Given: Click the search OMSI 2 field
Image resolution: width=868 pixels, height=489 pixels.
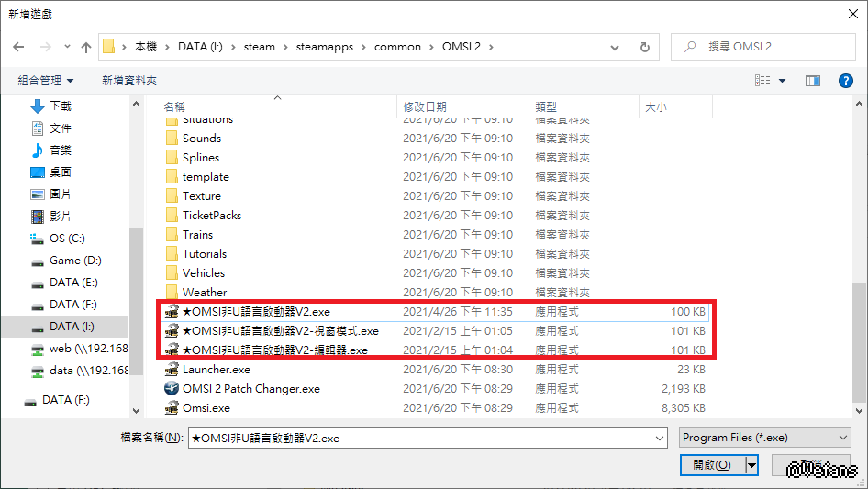Looking at the screenshot, I should point(764,47).
